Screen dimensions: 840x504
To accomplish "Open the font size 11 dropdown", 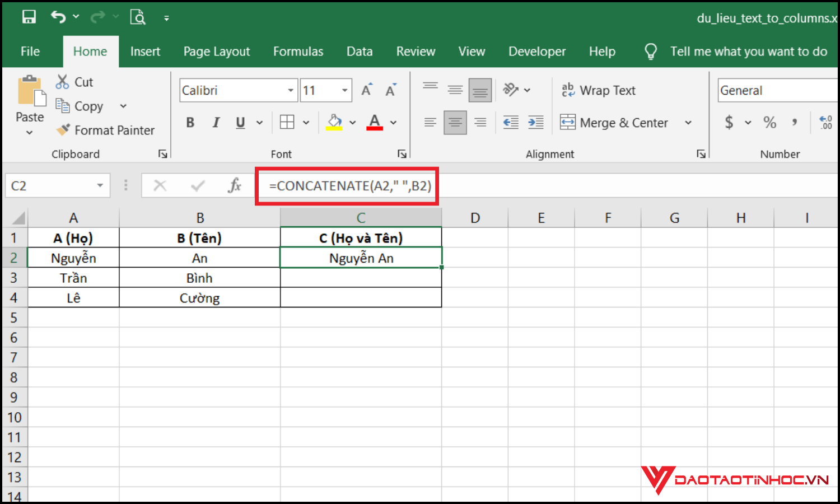I will click(x=344, y=90).
